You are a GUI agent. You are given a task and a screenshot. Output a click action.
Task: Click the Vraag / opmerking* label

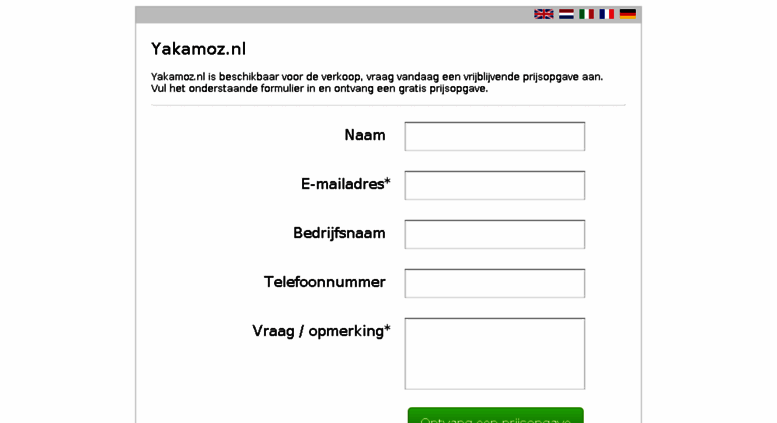pyautogui.click(x=321, y=331)
